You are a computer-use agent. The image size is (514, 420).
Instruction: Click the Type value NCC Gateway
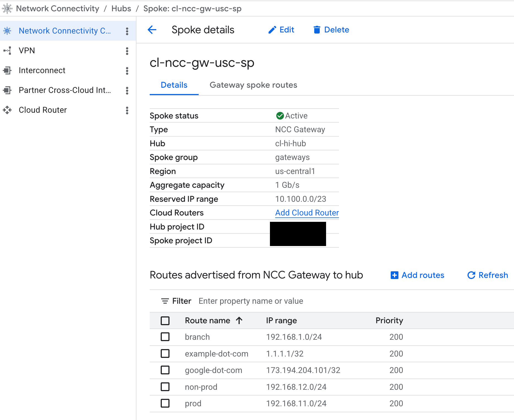pyautogui.click(x=300, y=129)
